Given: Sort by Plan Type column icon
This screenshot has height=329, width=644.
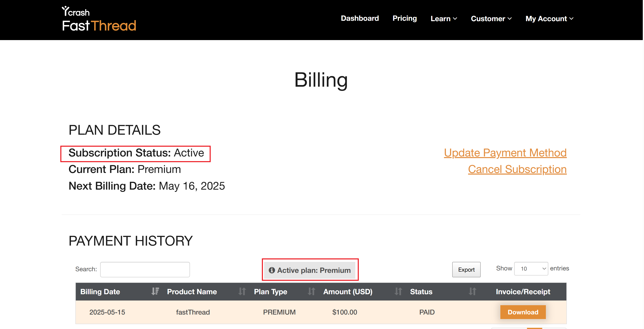Looking at the screenshot, I should (311, 291).
